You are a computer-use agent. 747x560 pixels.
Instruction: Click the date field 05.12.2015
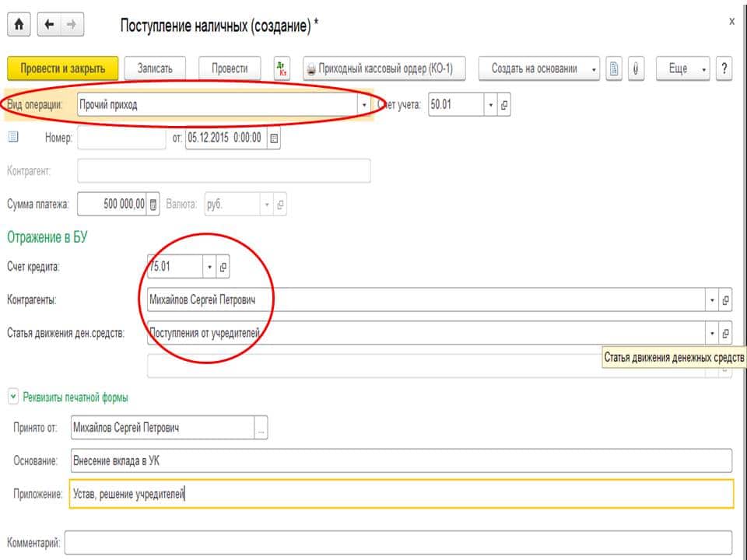226,138
